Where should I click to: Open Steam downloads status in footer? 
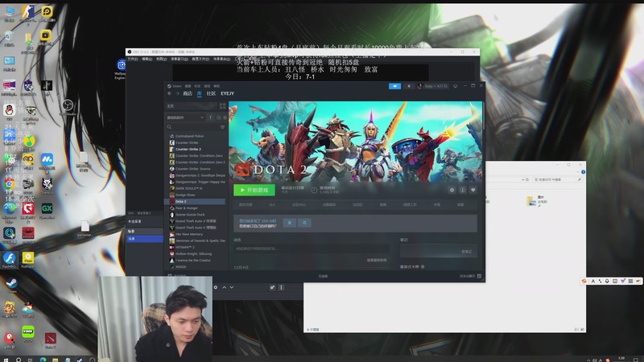pyautogui.click(x=323, y=276)
